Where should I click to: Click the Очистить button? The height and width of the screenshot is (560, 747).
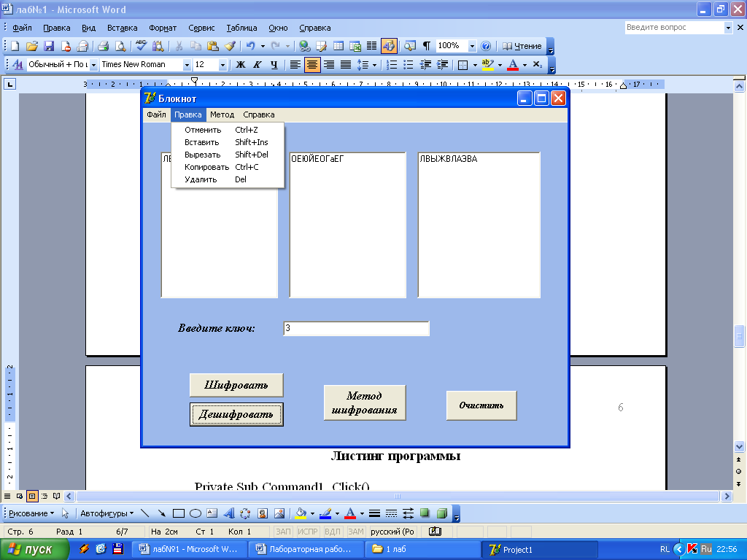pos(481,405)
